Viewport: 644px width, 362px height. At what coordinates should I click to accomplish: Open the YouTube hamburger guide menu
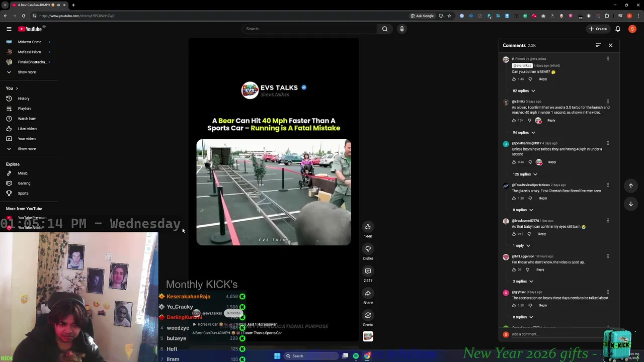[9, 29]
